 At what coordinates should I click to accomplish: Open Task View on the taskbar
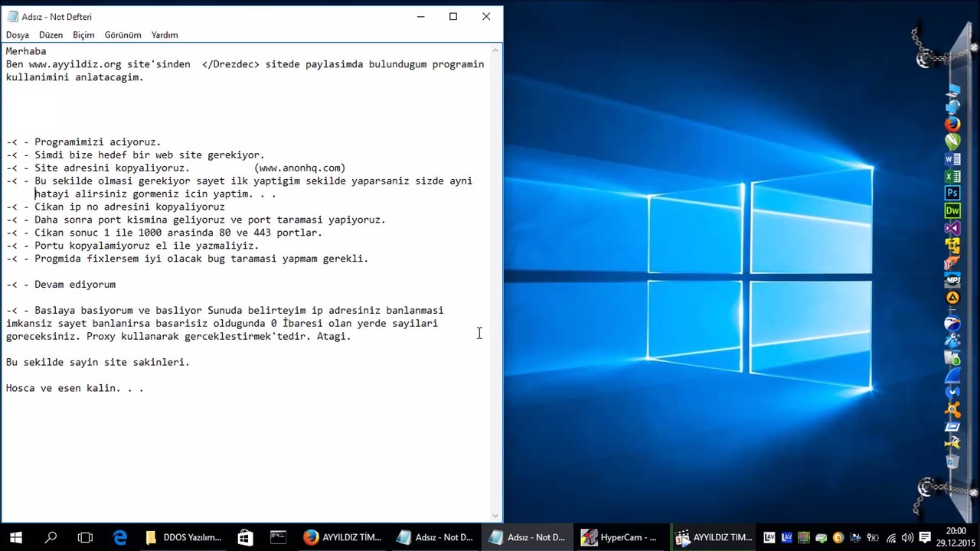pos(85,537)
